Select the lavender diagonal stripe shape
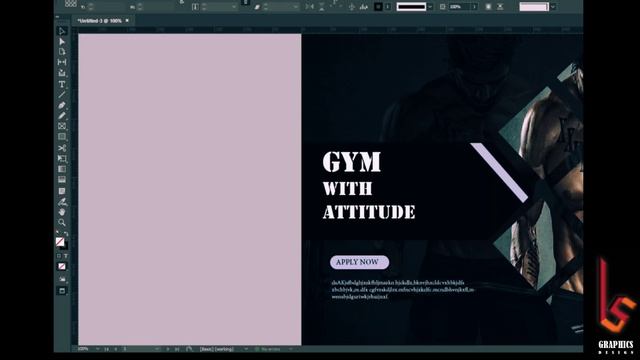The image size is (640, 360). click(x=499, y=172)
